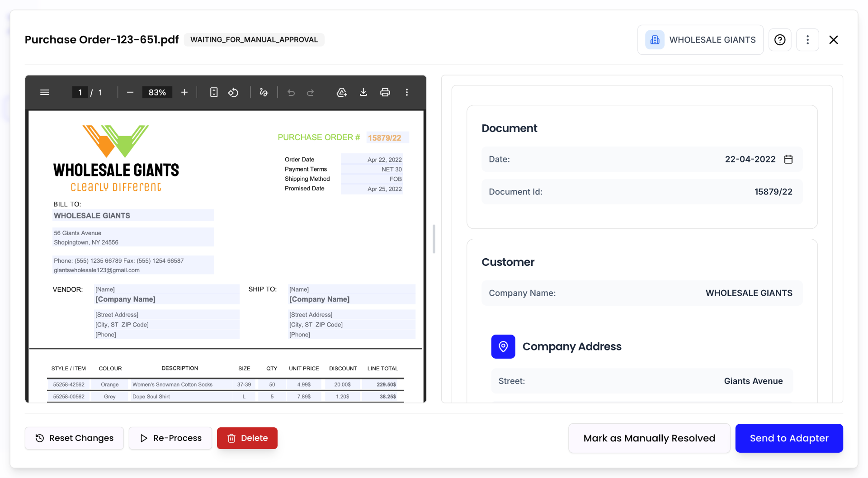The height and width of the screenshot is (478, 868).
Task: Edit the Company Name field
Action: pyautogui.click(x=642, y=293)
